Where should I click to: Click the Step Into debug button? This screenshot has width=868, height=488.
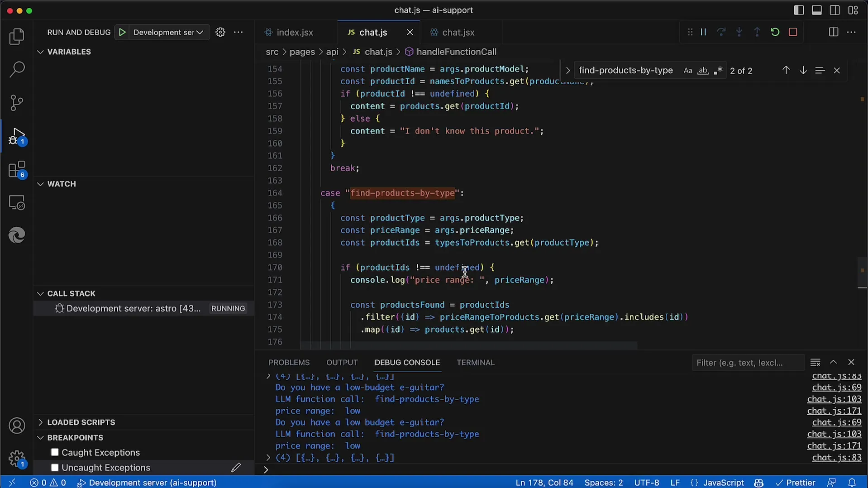coord(739,32)
